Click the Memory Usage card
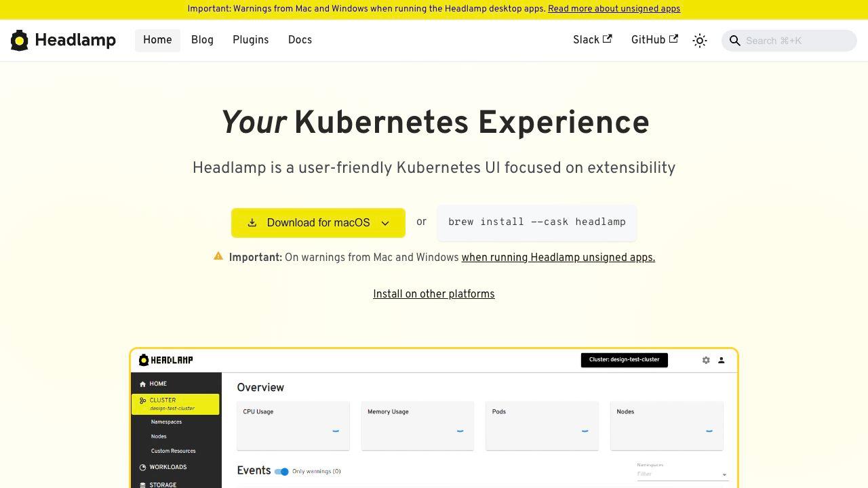The width and height of the screenshot is (868, 488). tap(418, 426)
